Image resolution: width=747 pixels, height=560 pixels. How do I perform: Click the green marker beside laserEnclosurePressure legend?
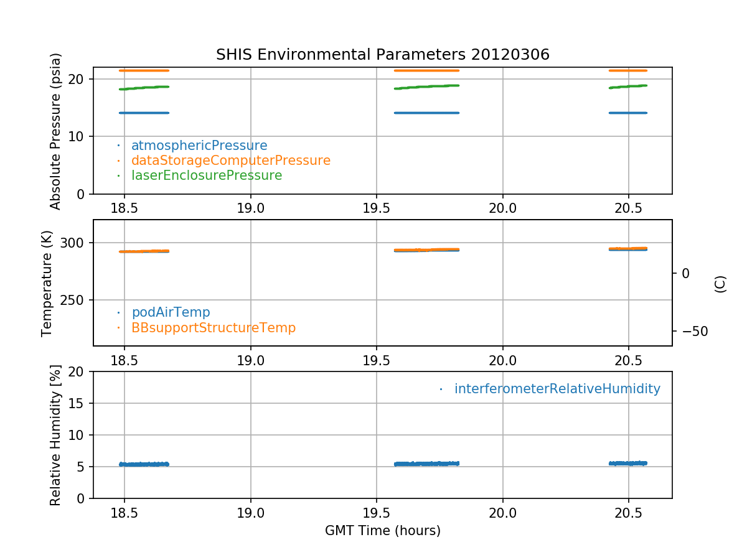118,175
